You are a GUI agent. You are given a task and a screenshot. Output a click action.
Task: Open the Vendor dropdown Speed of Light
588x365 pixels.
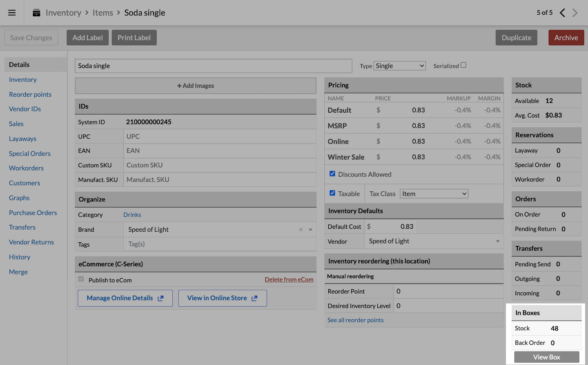point(434,241)
